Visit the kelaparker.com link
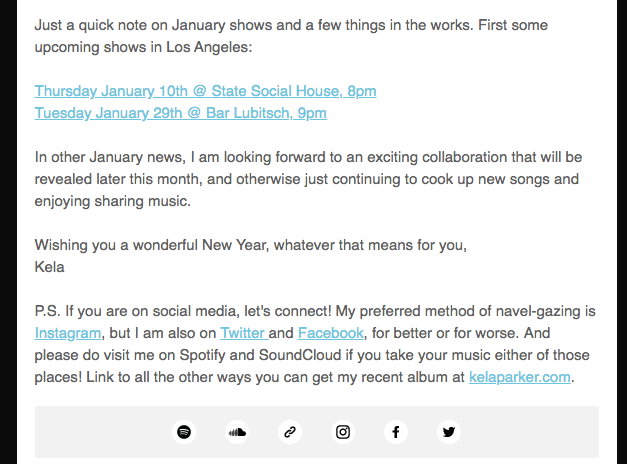Viewport: 627px width, 464px height. point(519,377)
